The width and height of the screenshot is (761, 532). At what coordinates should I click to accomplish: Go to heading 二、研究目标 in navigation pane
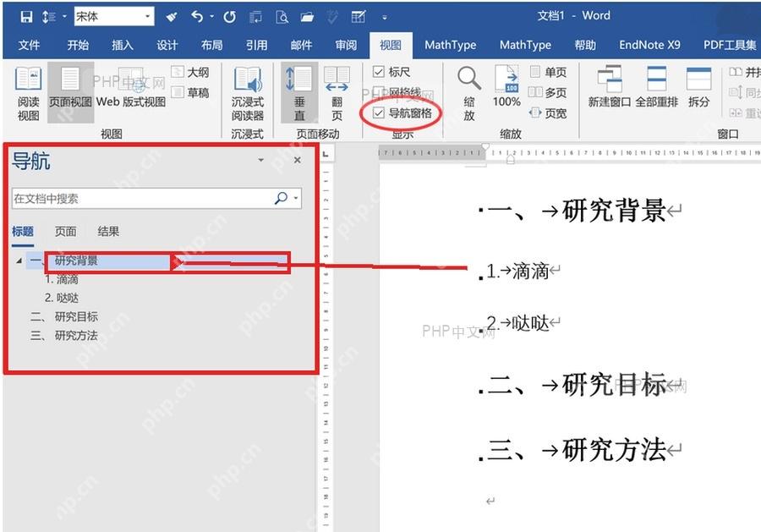pyautogui.click(x=64, y=317)
